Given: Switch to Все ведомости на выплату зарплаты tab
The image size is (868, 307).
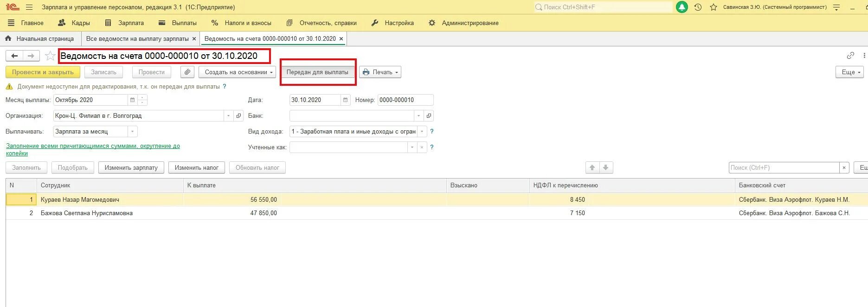Looking at the screenshot, I should click(x=137, y=39).
